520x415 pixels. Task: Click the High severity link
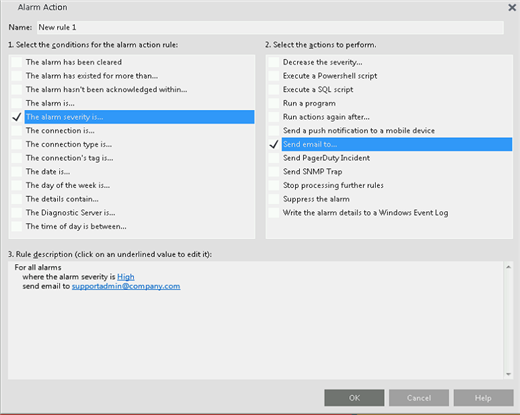click(126, 277)
